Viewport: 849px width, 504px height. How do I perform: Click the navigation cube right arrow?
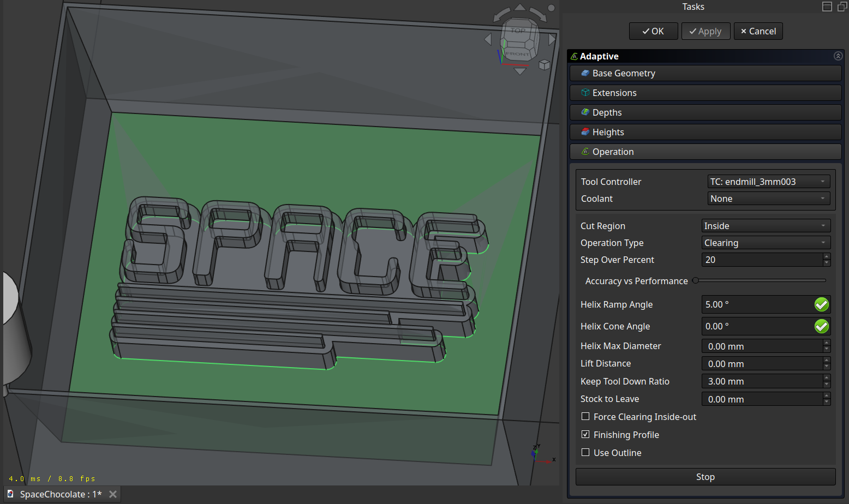[x=552, y=39]
